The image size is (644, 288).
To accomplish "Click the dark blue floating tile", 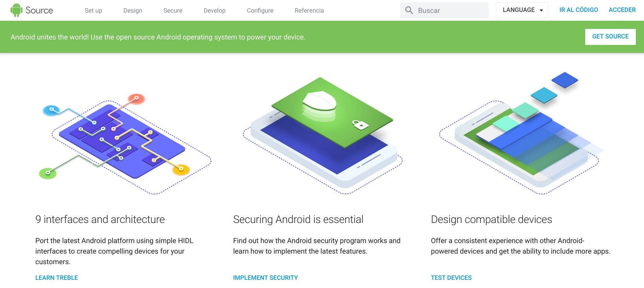I will tap(565, 80).
